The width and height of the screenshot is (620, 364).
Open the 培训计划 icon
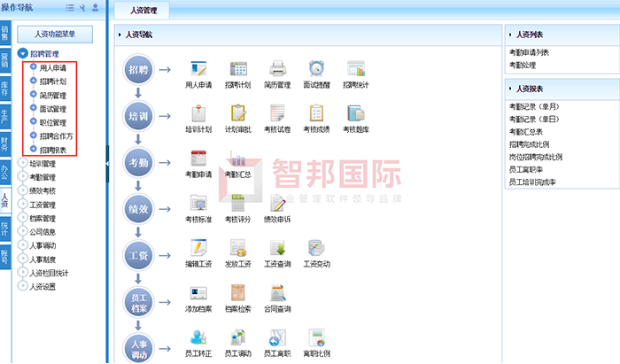click(198, 113)
